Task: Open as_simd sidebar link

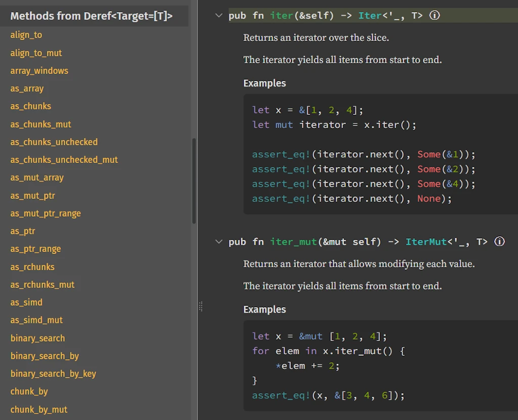Action: tap(26, 303)
